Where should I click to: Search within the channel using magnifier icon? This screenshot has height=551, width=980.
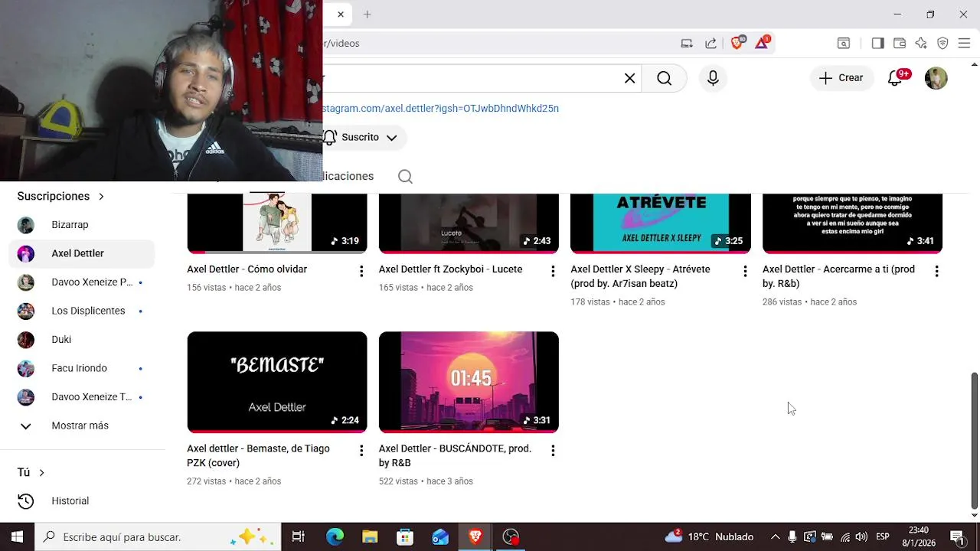405,177
